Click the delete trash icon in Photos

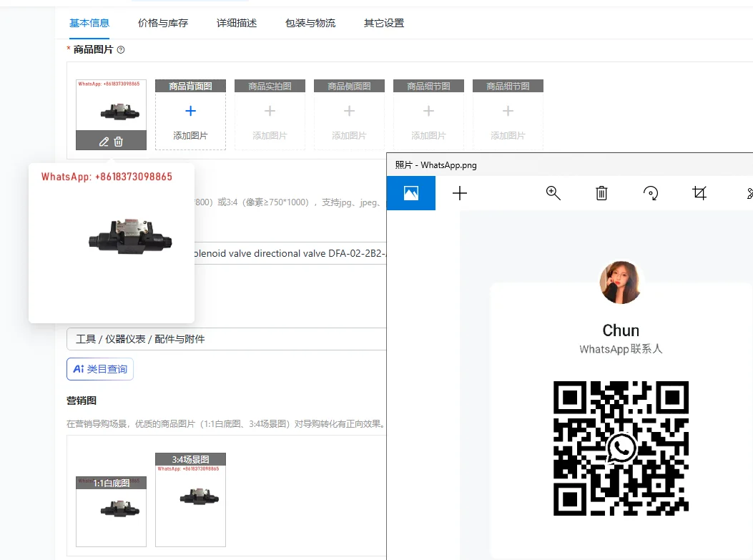(x=601, y=193)
